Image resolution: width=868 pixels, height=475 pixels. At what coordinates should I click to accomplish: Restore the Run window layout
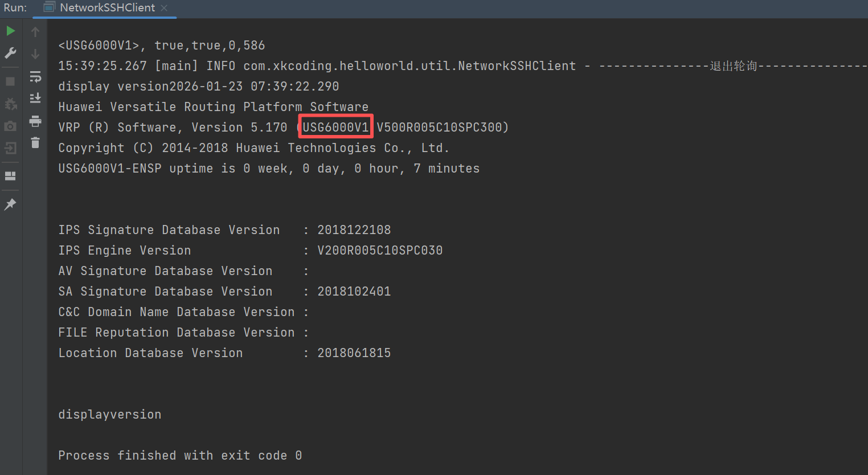point(10,176)
